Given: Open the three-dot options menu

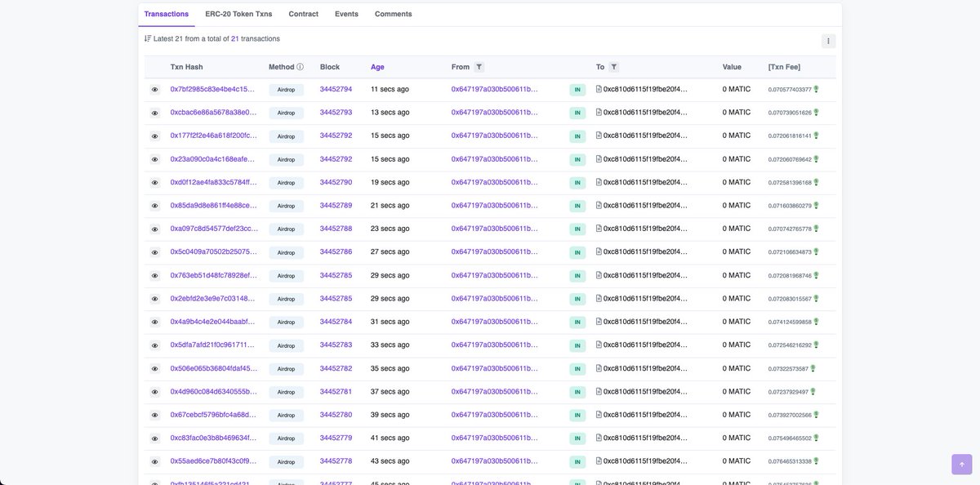Looking at the screenshot, I should pos(828,41).
